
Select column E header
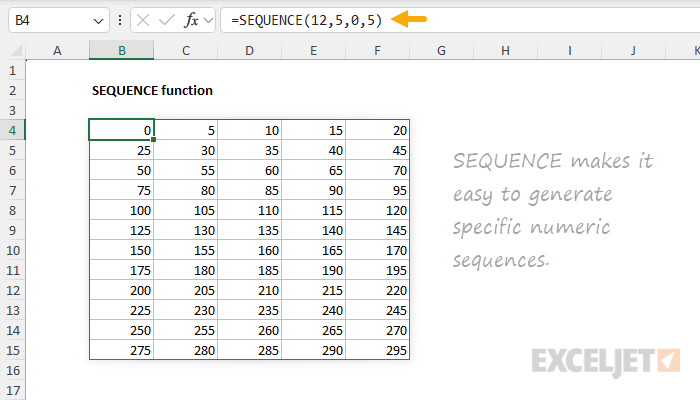tap(313, 50)
